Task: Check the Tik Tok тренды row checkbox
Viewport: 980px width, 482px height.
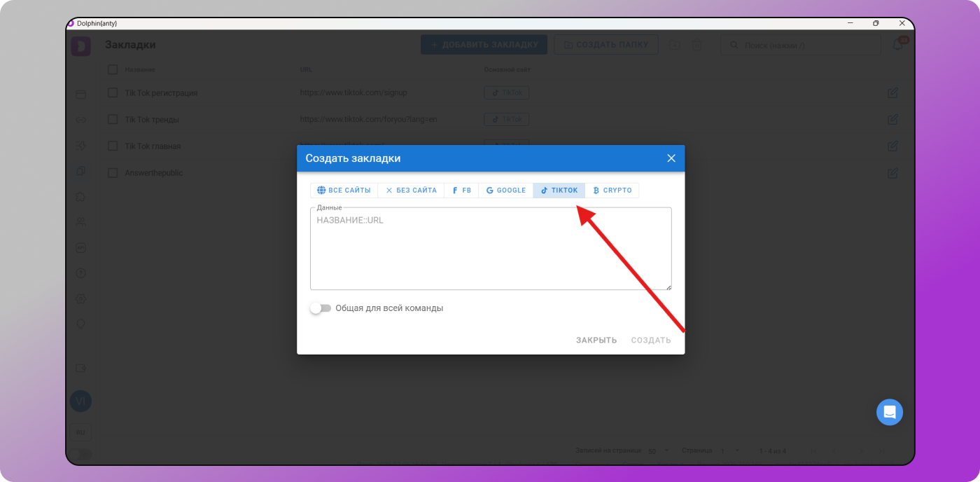Action: click(112, 119)
